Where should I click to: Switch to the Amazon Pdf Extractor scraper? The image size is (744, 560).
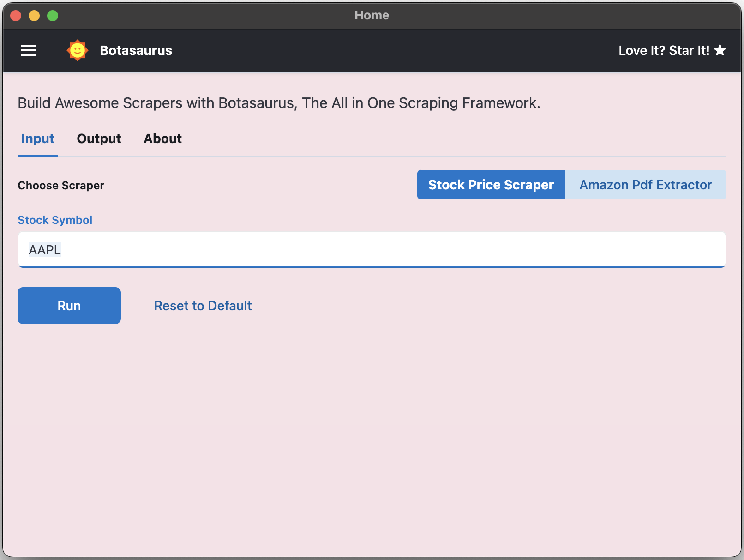645,185
